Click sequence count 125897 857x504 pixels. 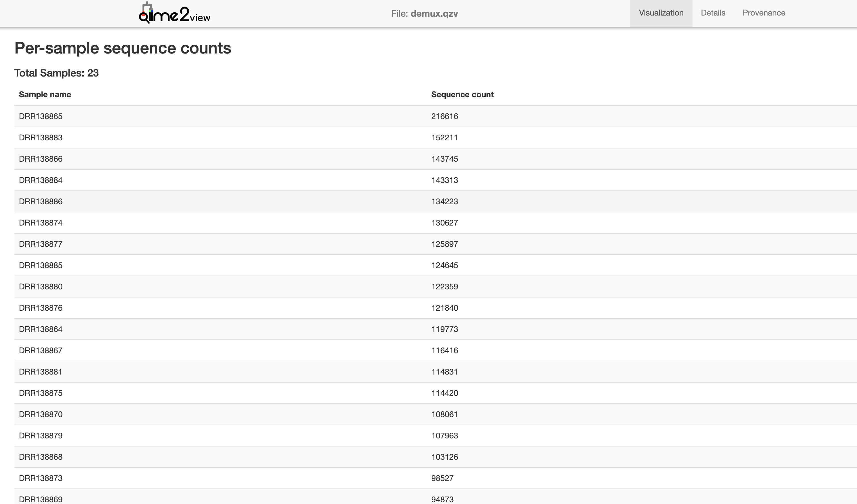[445, 244]
